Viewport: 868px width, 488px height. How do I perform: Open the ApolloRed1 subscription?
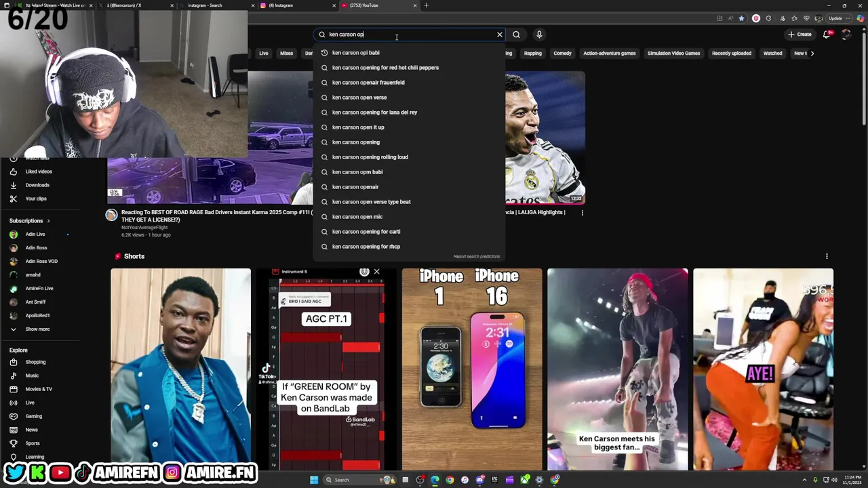pos(37,316)
